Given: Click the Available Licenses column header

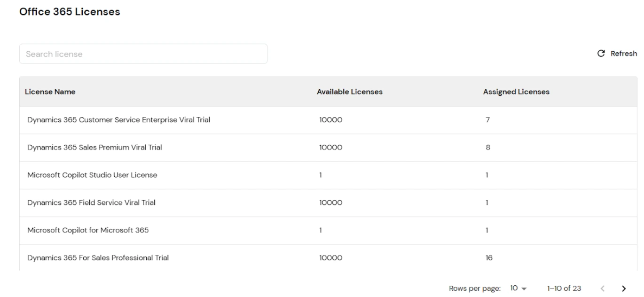Looking at the screenshot, I should (x=350, y=92).
